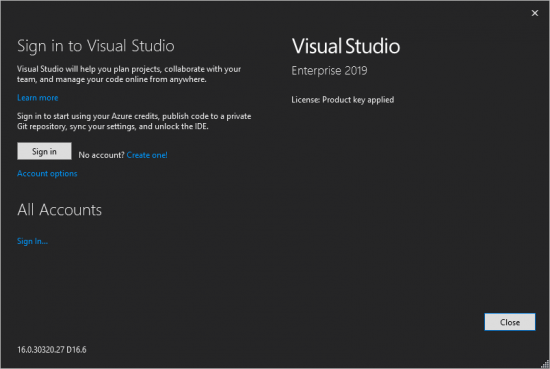
Task: Click Sign In... under All Accounts
Action: coord(32,241)
